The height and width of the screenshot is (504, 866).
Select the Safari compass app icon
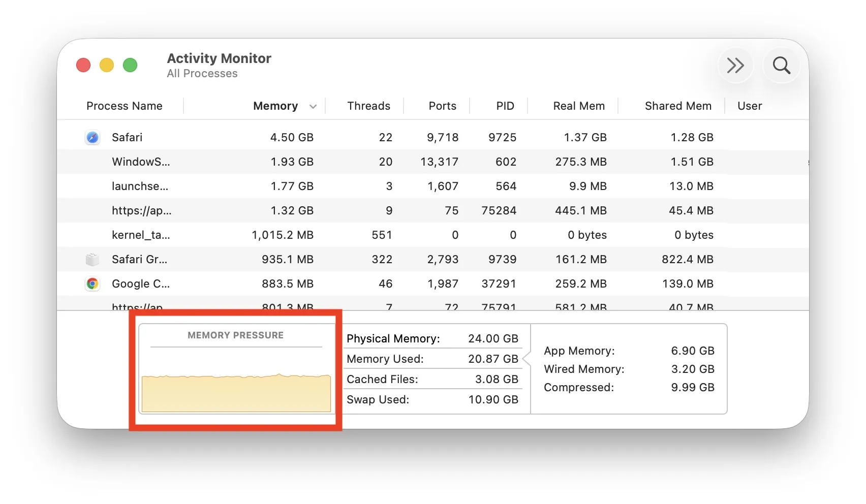(92, 137)
